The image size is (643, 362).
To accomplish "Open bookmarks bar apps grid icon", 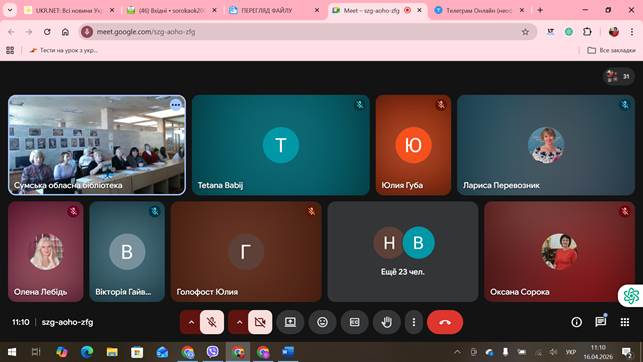I will click(x=10, y=50).
